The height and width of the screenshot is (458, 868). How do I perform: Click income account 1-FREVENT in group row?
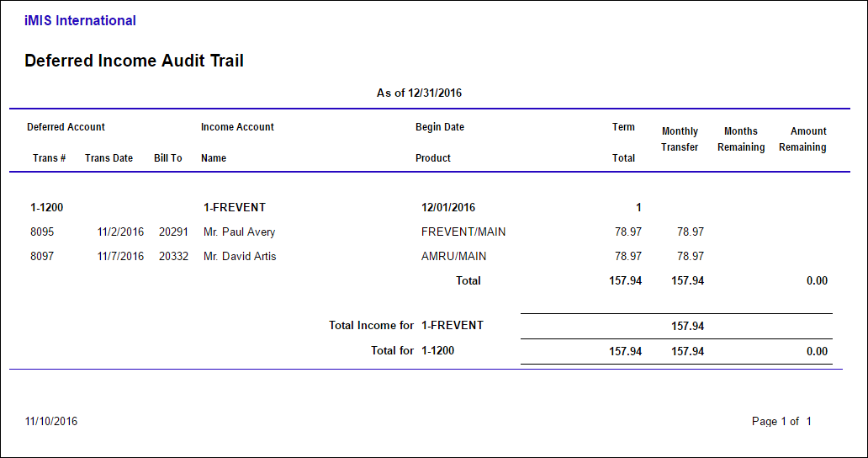pos(235,208)
